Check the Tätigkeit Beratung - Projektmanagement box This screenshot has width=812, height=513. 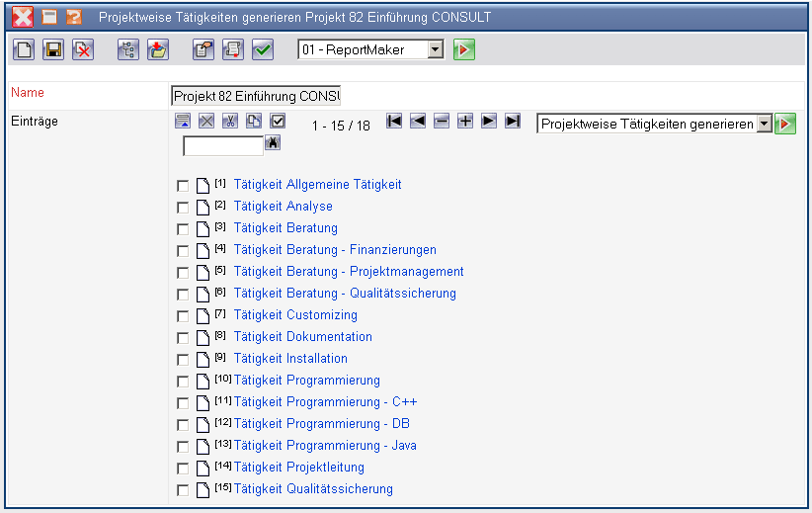(183, 273)
